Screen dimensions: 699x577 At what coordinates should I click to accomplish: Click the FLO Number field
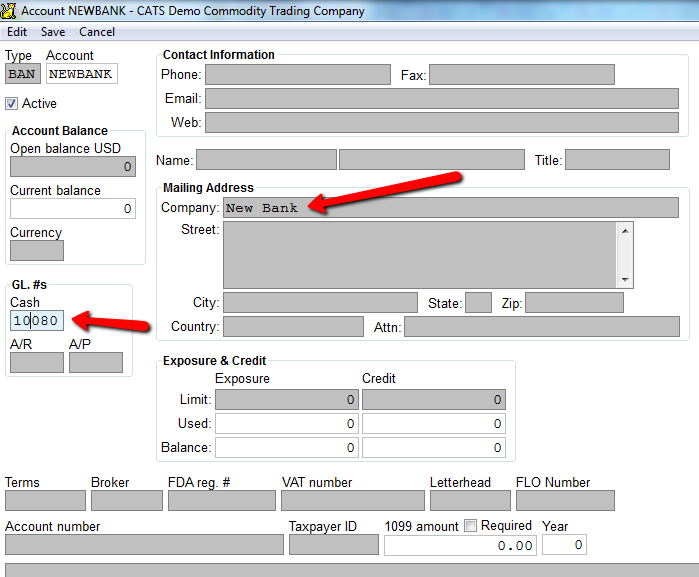(x=565, y=500)
